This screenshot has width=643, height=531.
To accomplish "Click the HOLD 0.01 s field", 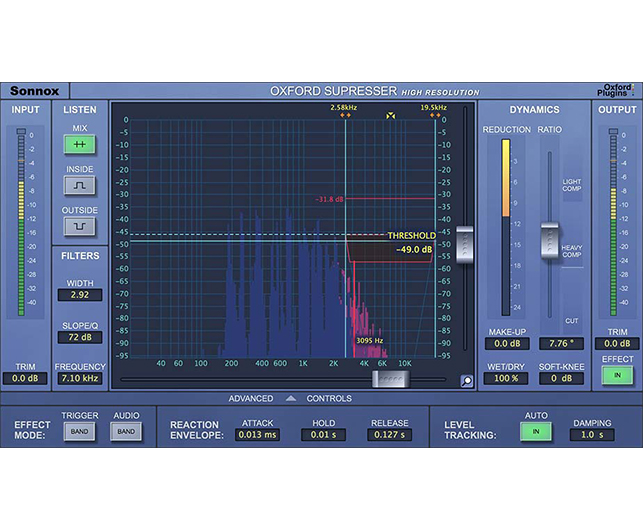I will tap(324, 435).
